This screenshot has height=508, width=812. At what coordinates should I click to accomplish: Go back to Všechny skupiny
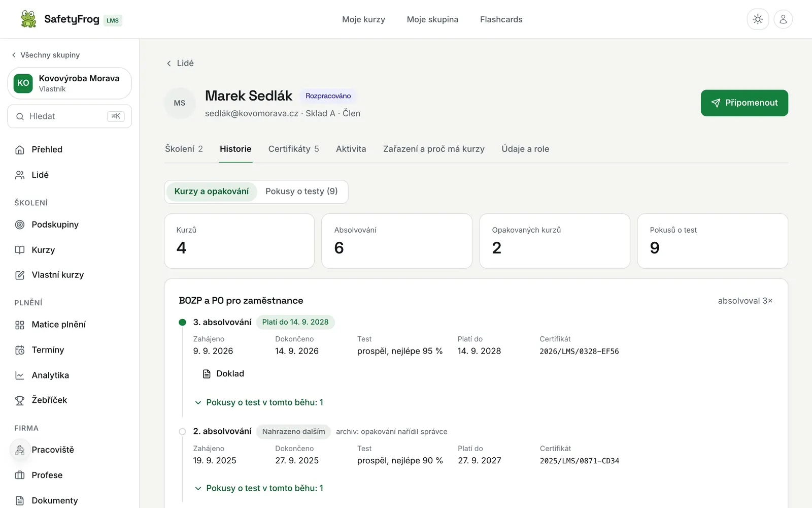(x=46, y=55)
